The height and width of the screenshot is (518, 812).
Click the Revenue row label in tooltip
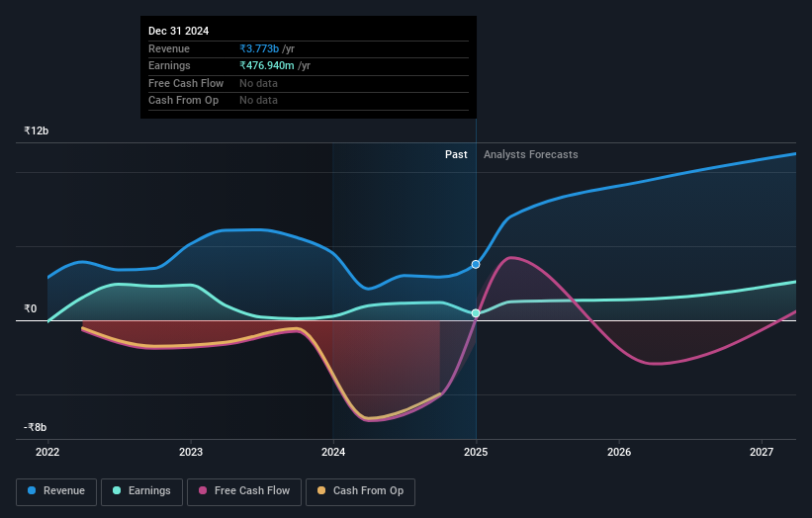click(169, 48)
